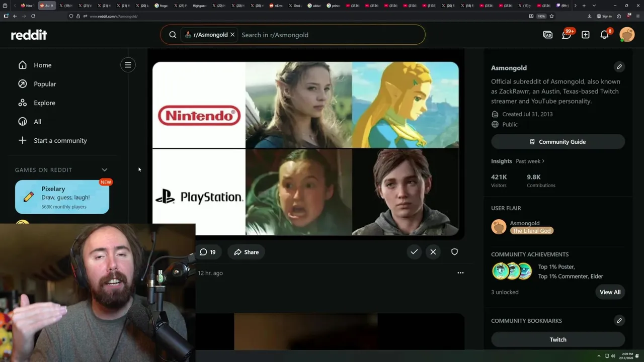Screen dimensions: 644x362
Task: Open the Nintendo vs PlayStation meme image
Action: [305, 149]
